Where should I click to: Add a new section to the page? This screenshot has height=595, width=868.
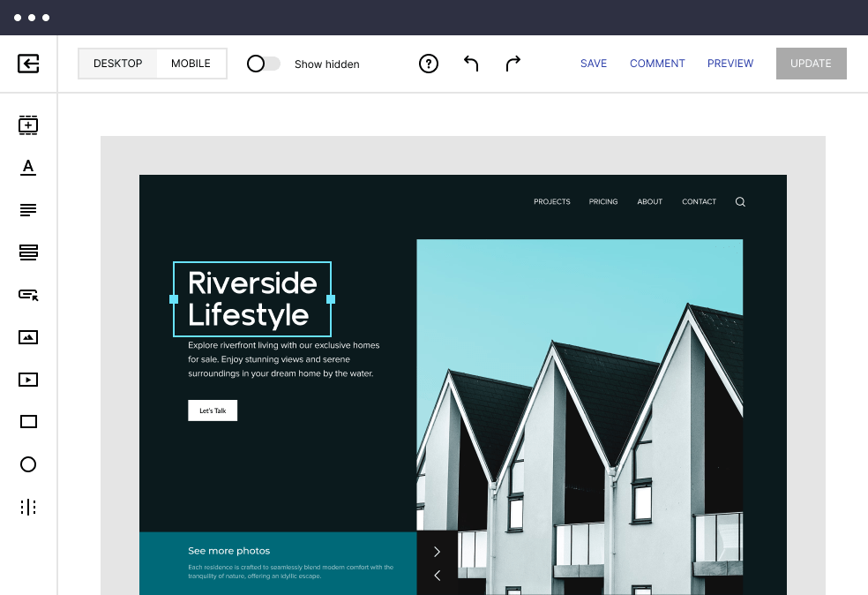[x=28, y=124]
